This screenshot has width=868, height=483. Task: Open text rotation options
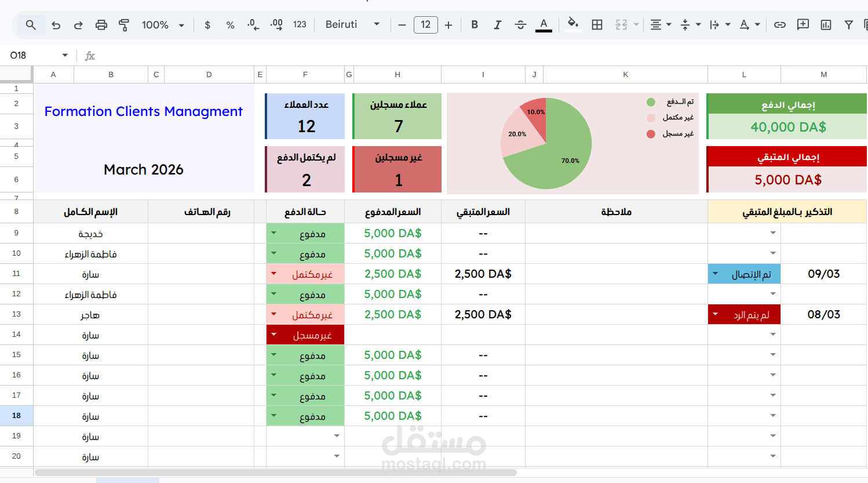[x=749, y=25]
